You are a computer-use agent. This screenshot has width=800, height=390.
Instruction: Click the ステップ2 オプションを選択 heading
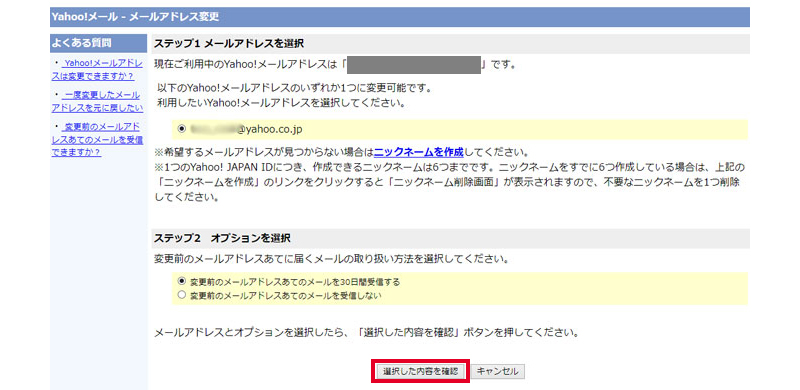point(451,238)
